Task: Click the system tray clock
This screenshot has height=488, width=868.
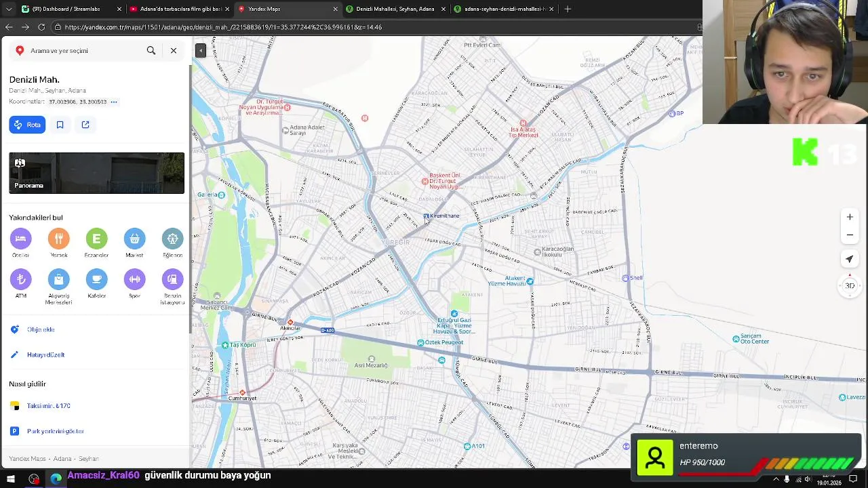Action: 829,479
